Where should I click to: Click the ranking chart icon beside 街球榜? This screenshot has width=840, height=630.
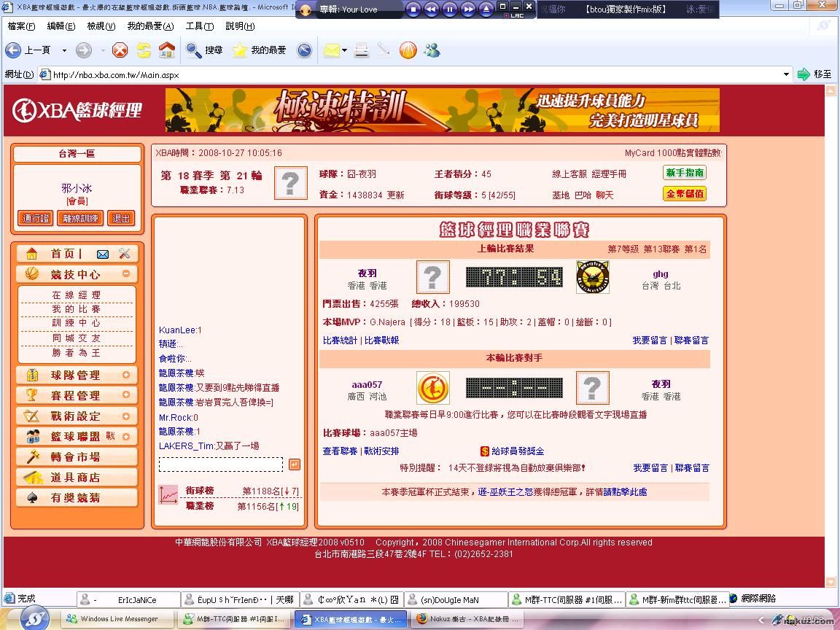(x=168, y=494)
